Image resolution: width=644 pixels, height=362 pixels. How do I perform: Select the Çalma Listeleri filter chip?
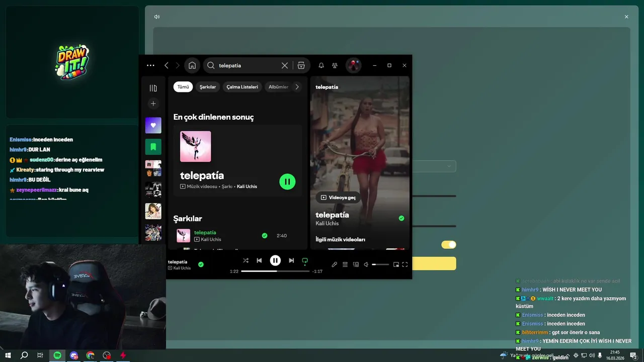coord(242,87)
